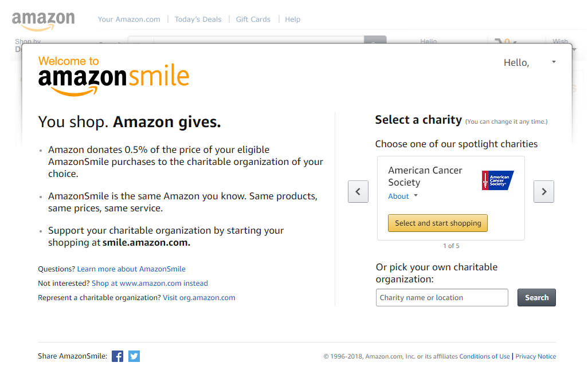Viewport: 588px width, 378px height.
Task: Open the Gift Cards page
Action: [253, 19]
